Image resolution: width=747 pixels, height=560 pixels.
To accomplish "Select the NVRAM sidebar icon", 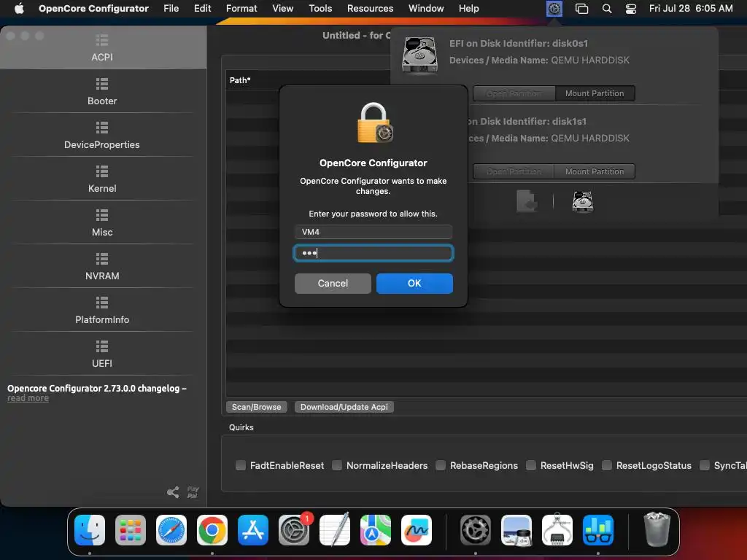I will tap(102, 259).
